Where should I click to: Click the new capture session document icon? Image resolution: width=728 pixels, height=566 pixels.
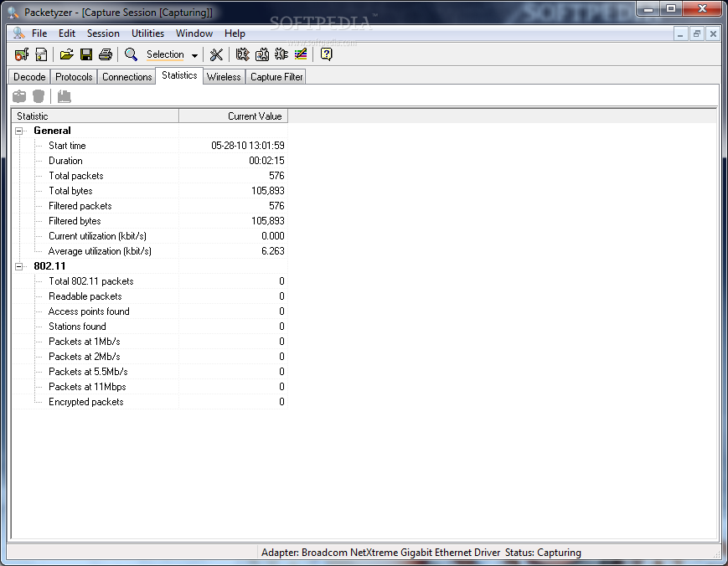pos(41,54)
